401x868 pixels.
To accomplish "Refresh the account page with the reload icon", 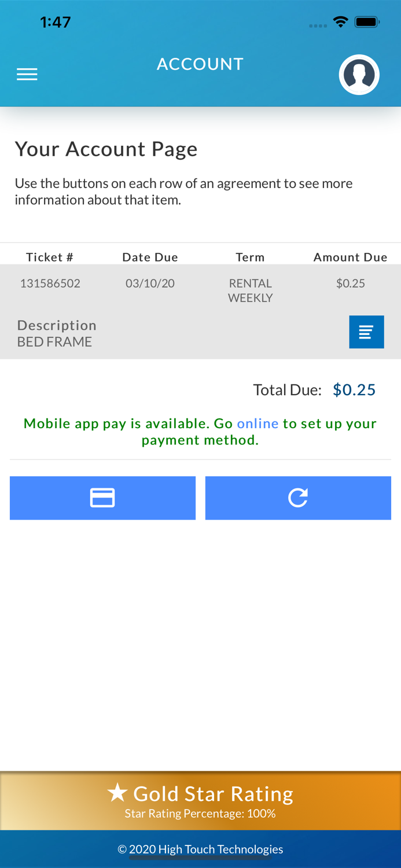I will [298, 498].
